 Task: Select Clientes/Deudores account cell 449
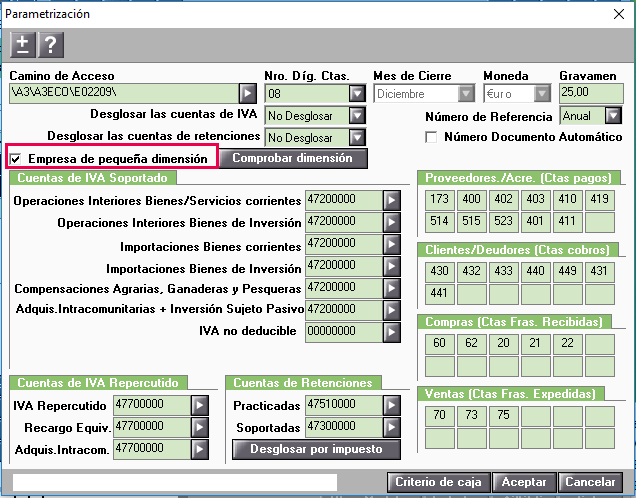click(x=568, y=271)
